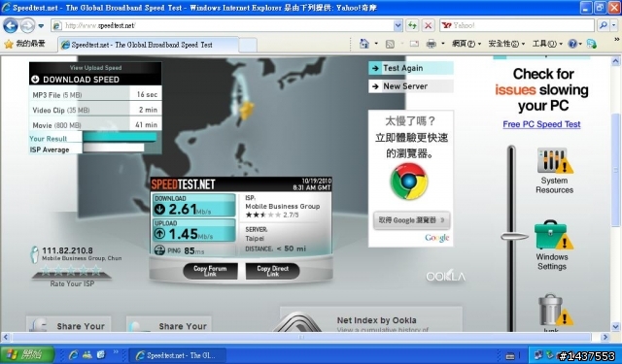Click the search magnifier icon
Image resolution: width=622 pixels, height=364 pixels.
[x=603, y=25]
